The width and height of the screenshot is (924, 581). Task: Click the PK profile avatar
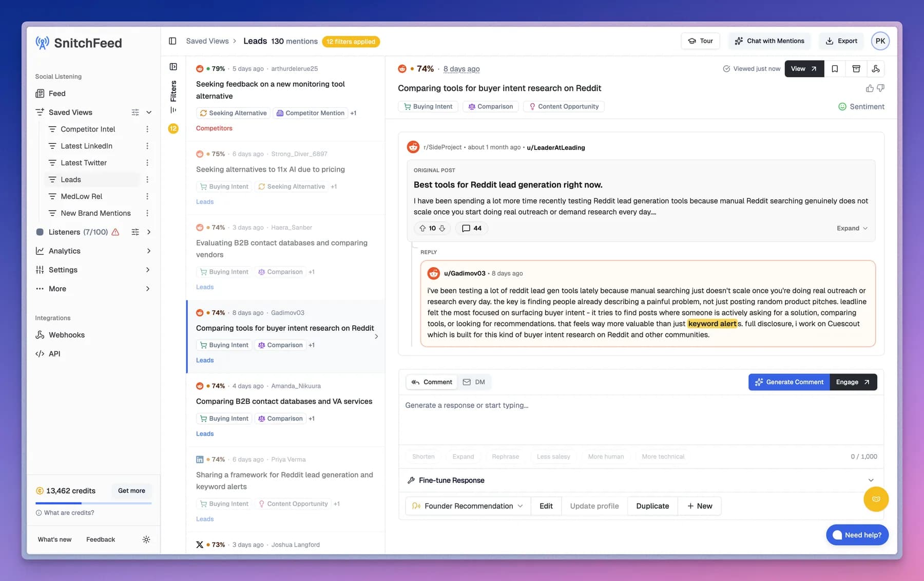(880, 41)
